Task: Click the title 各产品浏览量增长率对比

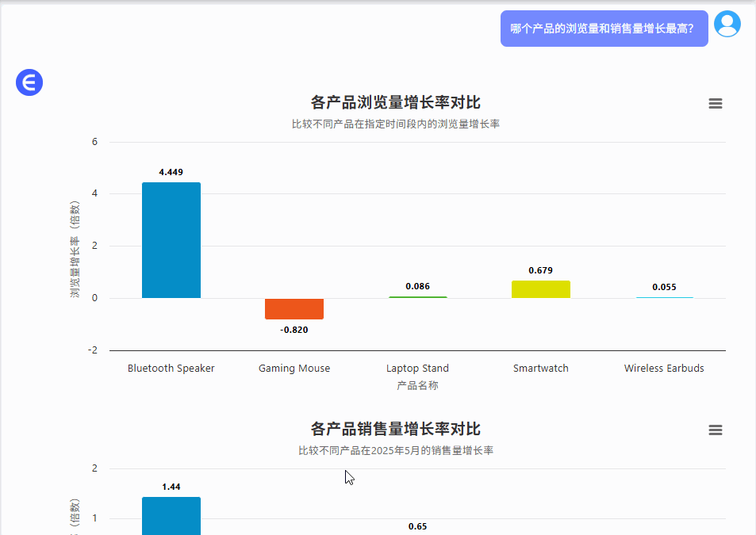Action: [395, 102]
